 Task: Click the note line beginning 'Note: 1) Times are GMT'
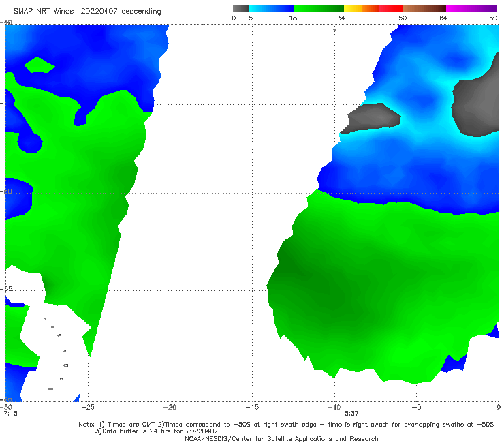(x=286, y=425)
